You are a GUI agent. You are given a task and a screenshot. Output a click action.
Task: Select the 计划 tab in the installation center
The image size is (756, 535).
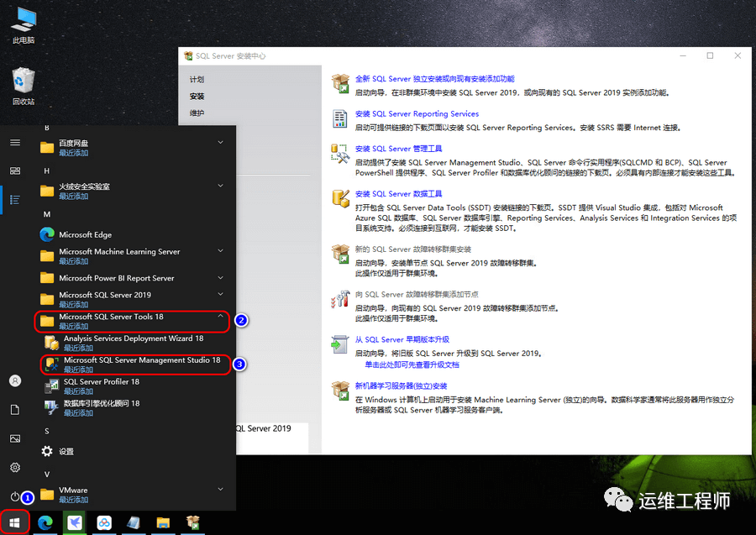click(197, 80)
